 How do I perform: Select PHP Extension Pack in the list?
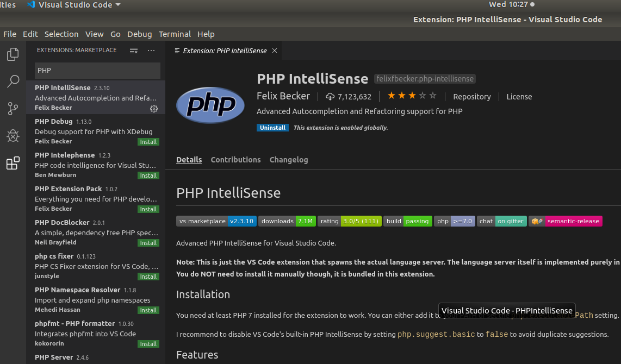pos(96,198)
